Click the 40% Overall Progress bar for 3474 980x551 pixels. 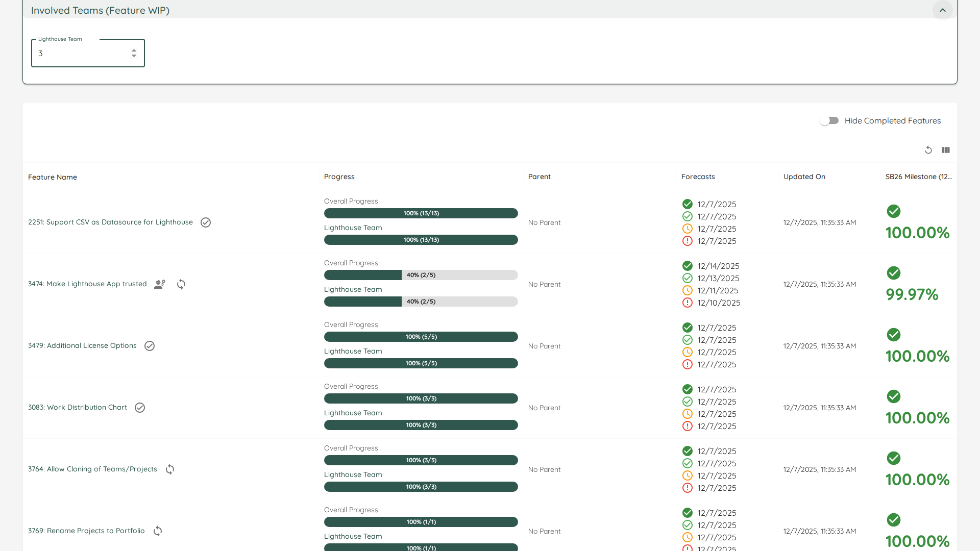421,275
